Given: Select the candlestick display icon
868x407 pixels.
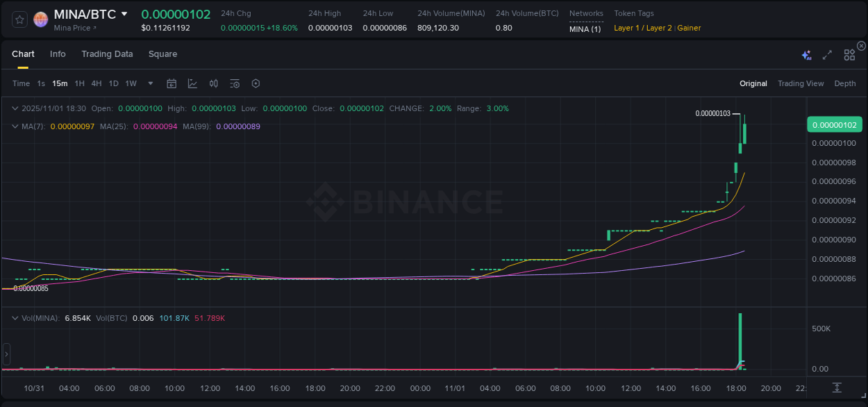Looking at the screenshot, I should [214, 83].
